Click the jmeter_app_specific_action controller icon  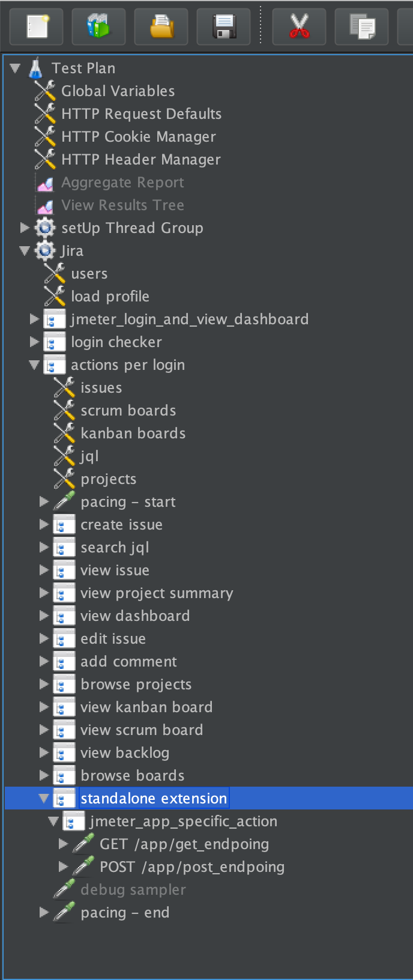pyautogui.click(x=74, y=821)
